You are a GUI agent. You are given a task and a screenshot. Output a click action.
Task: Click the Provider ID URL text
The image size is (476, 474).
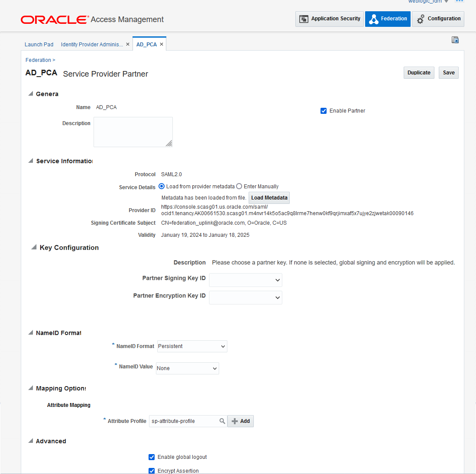pyautogui.click(x=287, y=210)
